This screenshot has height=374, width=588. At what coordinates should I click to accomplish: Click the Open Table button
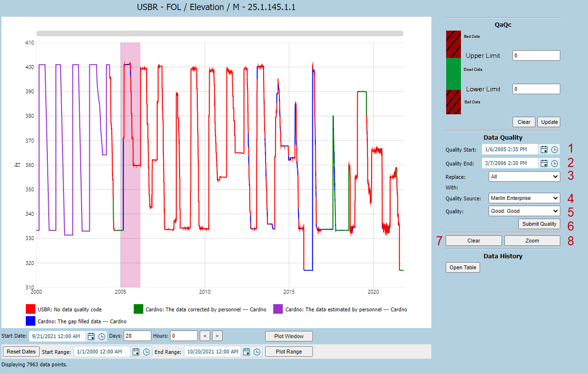click(x=463, y=267)
